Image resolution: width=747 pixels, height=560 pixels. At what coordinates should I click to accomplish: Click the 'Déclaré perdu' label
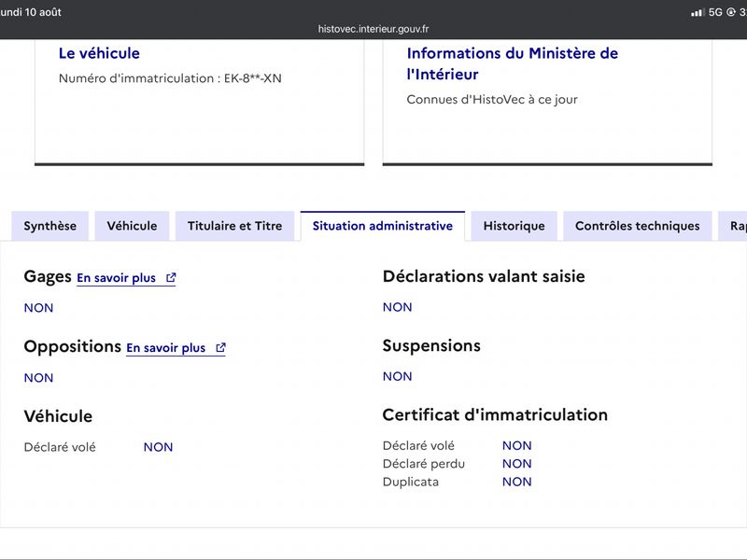click(424, 464)
